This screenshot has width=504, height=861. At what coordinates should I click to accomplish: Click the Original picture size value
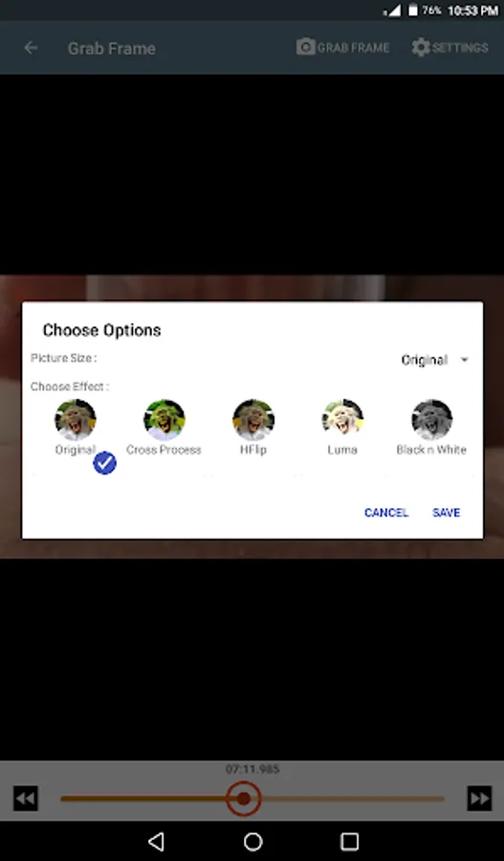425,361
